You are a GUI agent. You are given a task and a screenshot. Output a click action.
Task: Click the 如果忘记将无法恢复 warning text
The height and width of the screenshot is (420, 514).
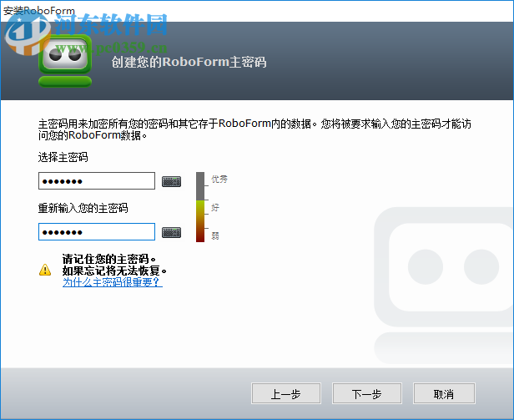coord(114,271)
